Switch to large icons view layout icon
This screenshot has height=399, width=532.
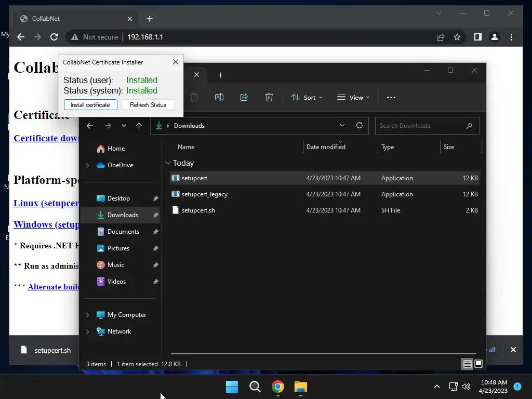point(478,364)
